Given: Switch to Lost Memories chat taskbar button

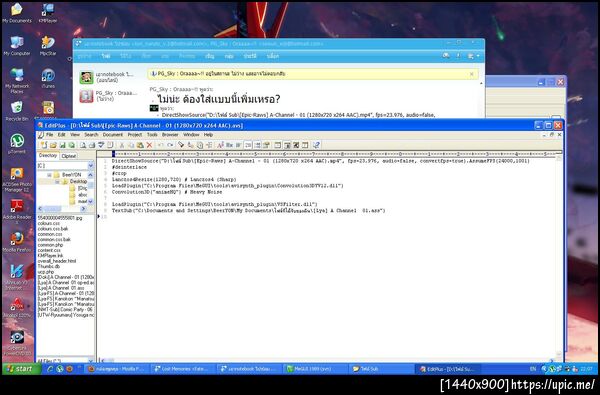Looking at the screenshot, I should coord(183,369).
